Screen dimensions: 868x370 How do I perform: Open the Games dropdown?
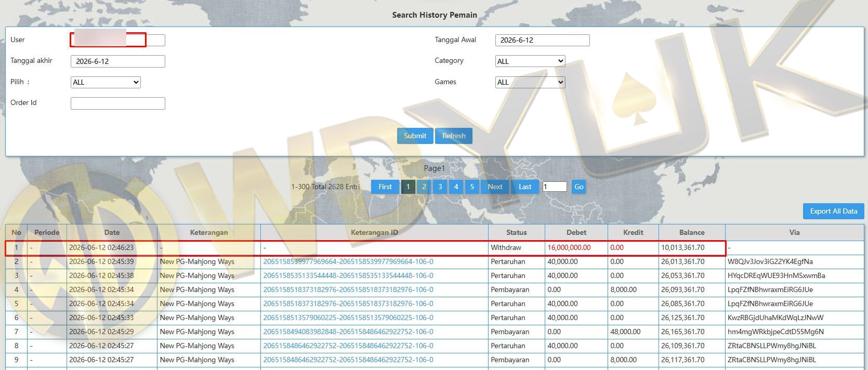click(530, 82)
